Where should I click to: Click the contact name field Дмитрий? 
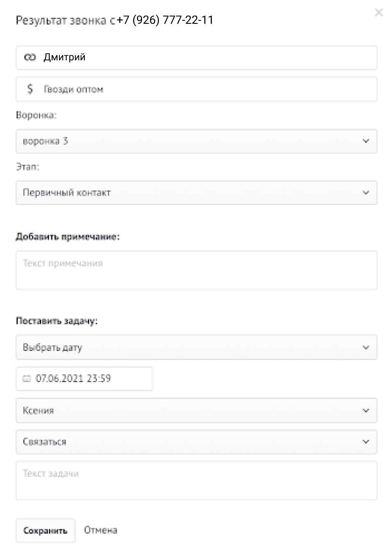[x=205, y=57]
